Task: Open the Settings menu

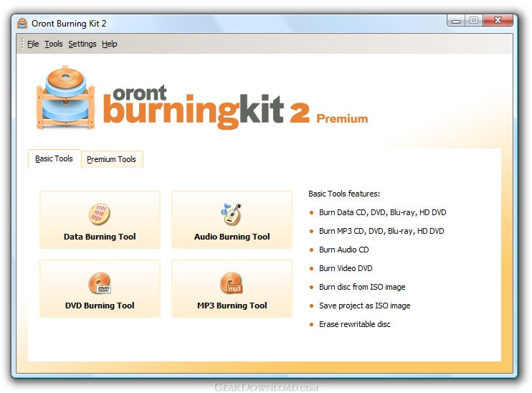Action: pos(82,44)
